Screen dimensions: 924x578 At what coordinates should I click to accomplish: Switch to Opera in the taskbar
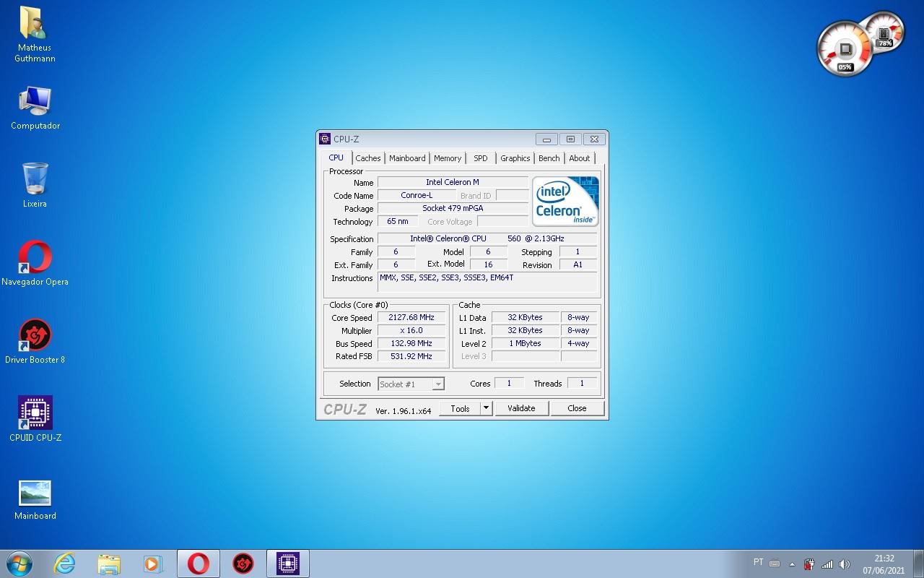click(199, 564)
